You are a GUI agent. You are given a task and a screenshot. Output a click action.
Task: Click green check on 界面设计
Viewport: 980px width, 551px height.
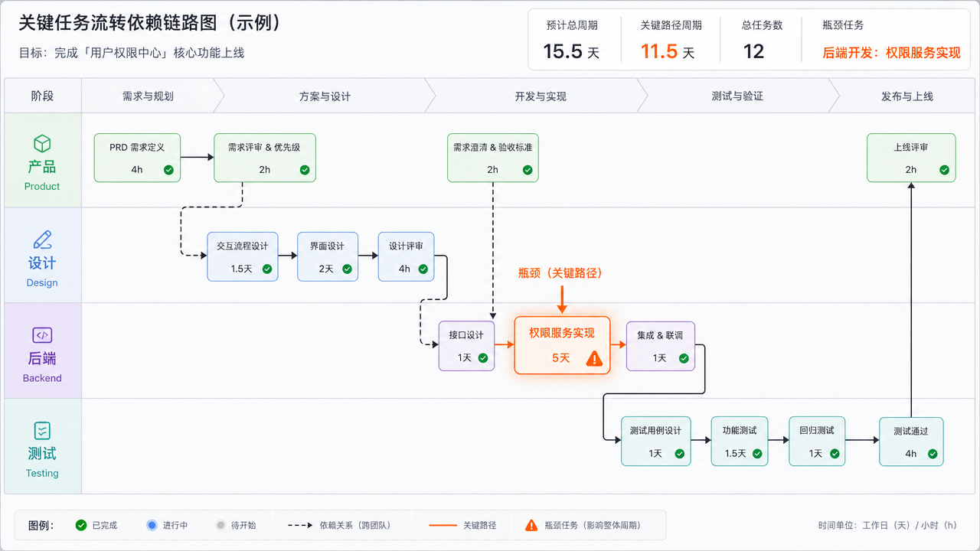347,269
